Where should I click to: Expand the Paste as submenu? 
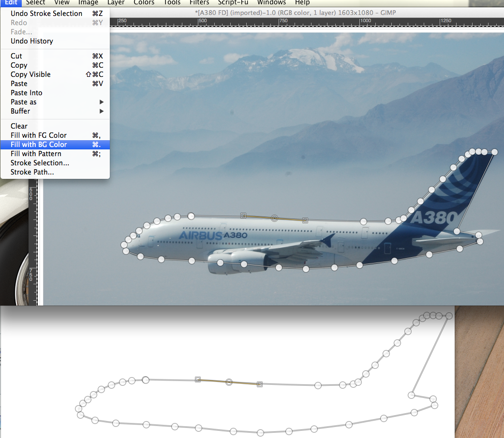pos(55,102)
